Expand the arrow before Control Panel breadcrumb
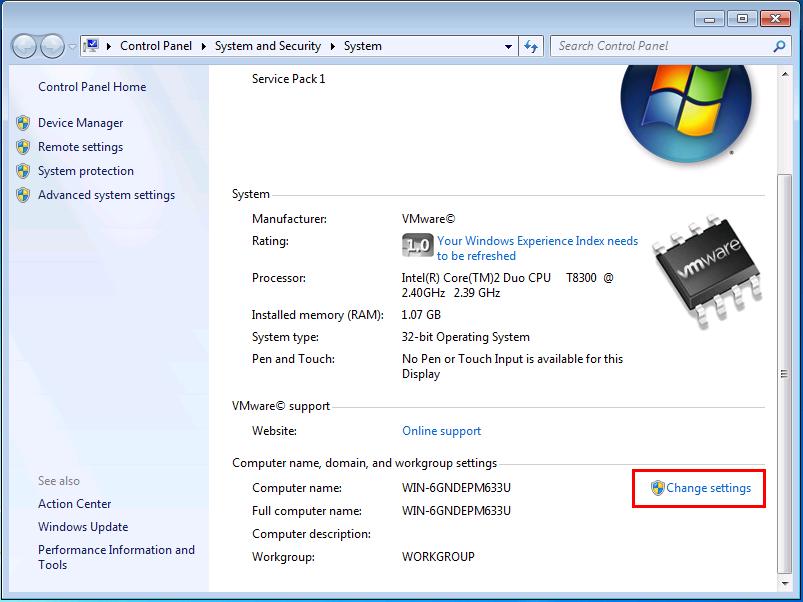This screenshot has height=602, width=803. 109,47
